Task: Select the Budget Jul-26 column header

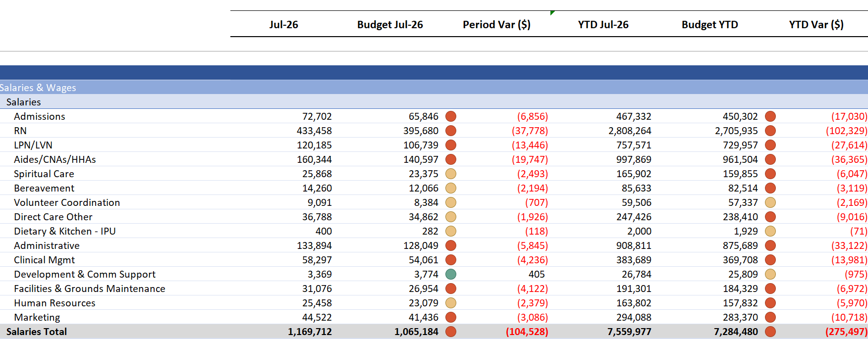Action: [x=390, y=24]
